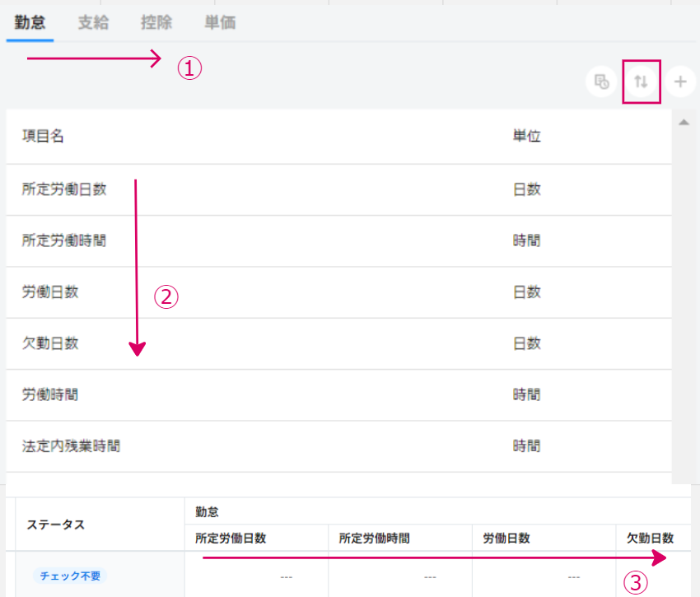Viewport: 700px width, 597px height.
Task: Click the scrollbar up arrow
Action: pyautogui.click(x=683, y=122)
